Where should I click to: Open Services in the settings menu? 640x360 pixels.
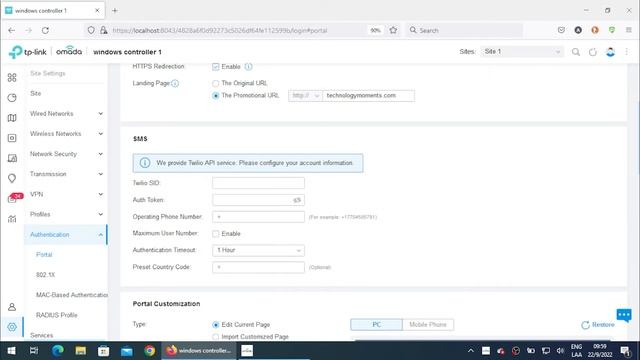coord(42,335)
